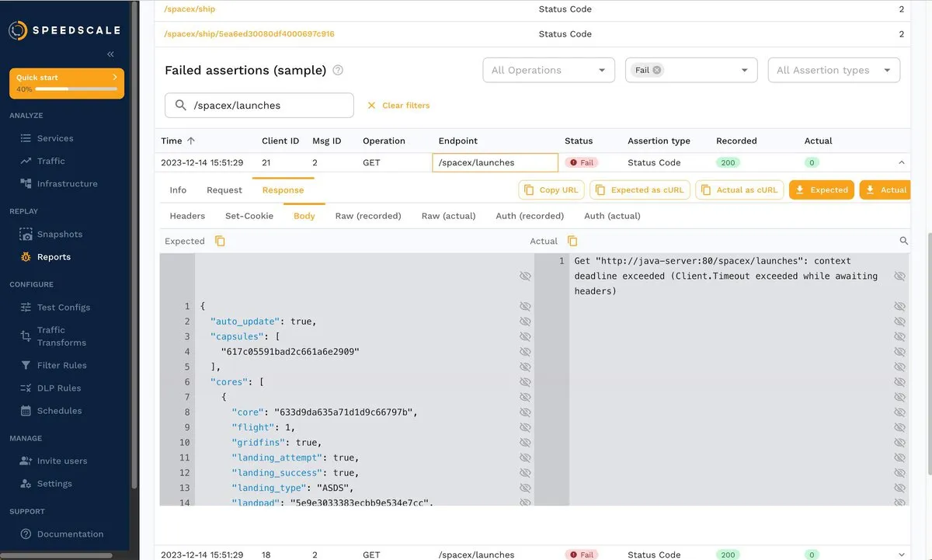
Task: Open the All Operations dropdown
Action: (548, 70)
